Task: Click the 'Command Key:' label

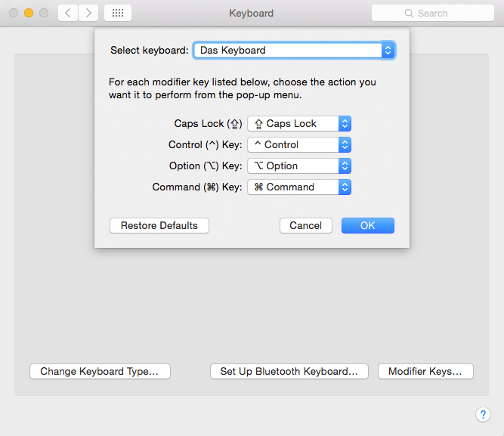Action: click(x=197, y=187)
